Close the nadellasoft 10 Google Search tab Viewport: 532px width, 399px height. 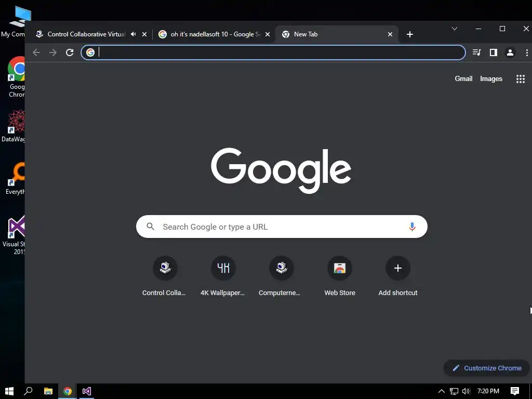click(268, 34)
